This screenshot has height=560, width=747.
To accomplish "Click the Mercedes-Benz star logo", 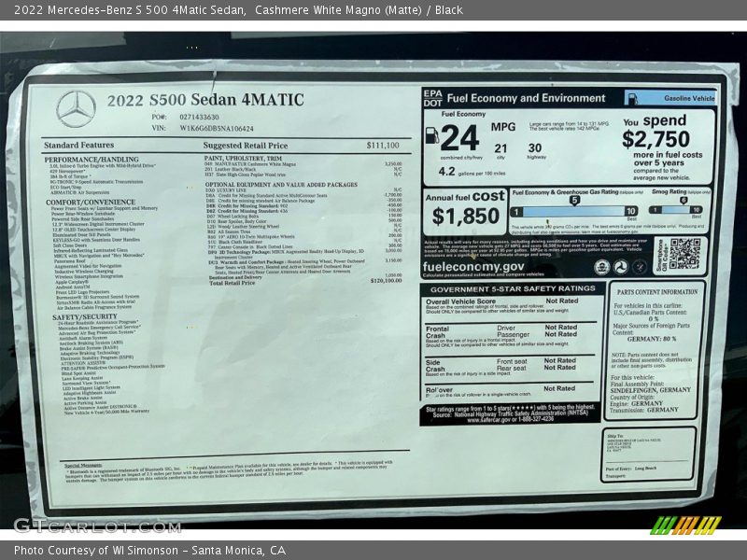I will 76,109.
